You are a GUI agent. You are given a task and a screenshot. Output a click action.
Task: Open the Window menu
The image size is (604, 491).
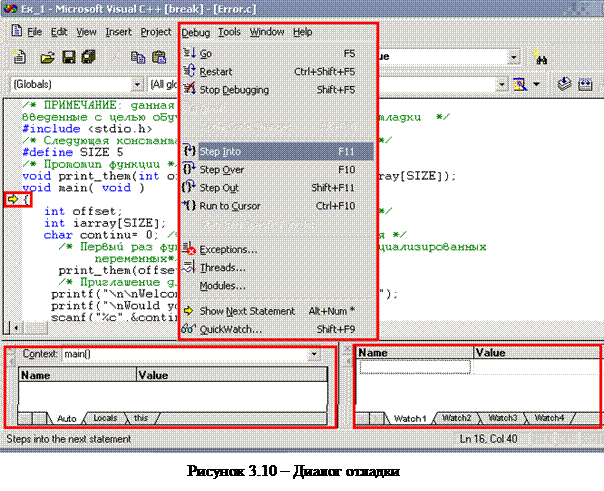click(x=267, y=32)
